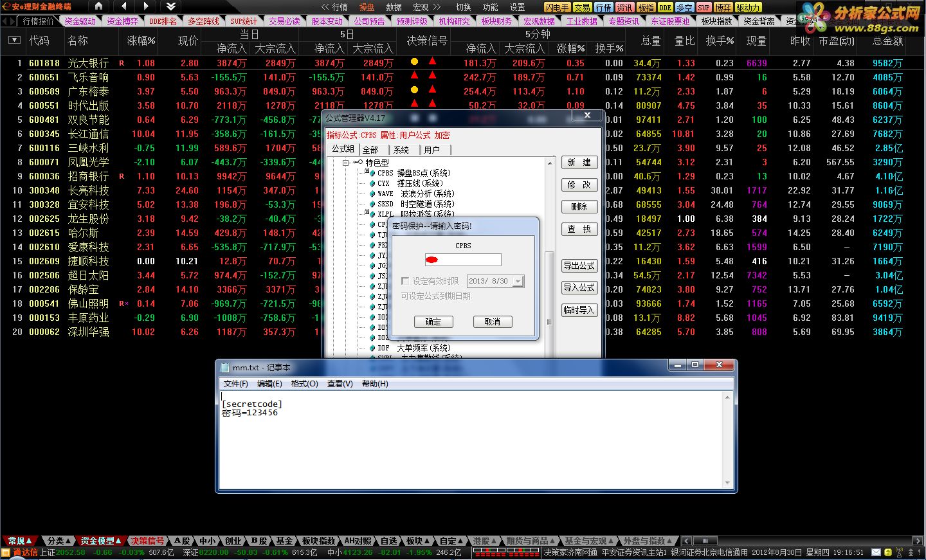The height and width of the screenshot is (560, 926).
Task: Go back with the left arrow icon
Action: click(x=123, y=6)
